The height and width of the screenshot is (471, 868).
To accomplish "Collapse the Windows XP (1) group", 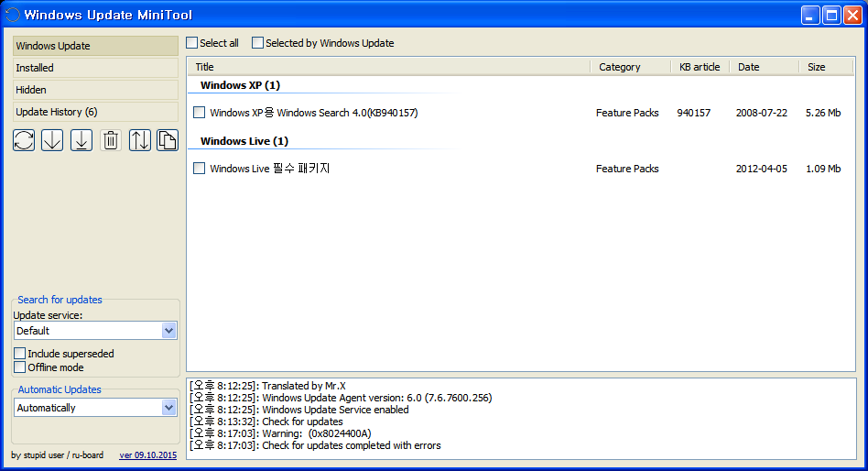I will pos(240,85).
